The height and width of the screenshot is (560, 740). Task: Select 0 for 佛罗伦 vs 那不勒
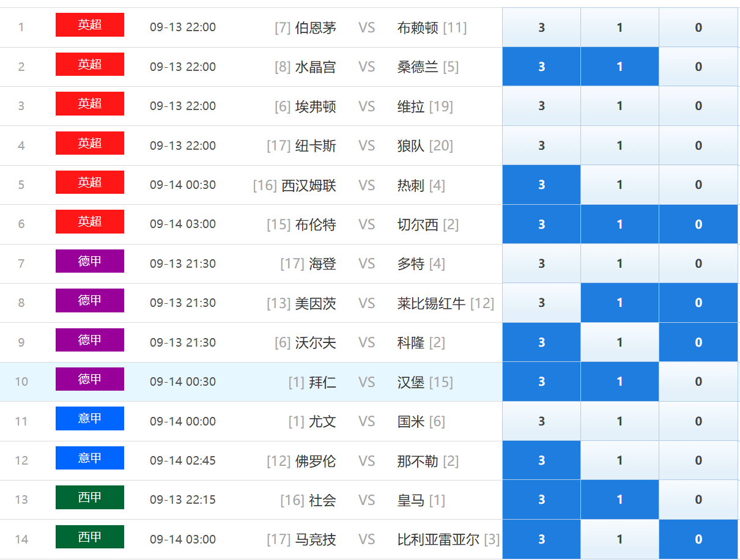[x=698, y=460]
